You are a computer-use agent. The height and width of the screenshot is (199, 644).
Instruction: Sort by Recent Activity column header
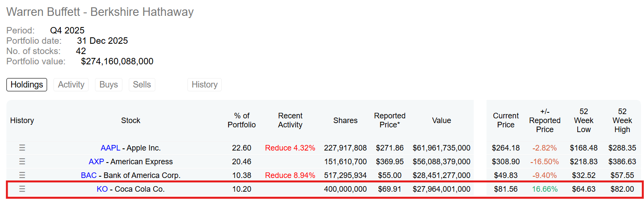point(290,121)
